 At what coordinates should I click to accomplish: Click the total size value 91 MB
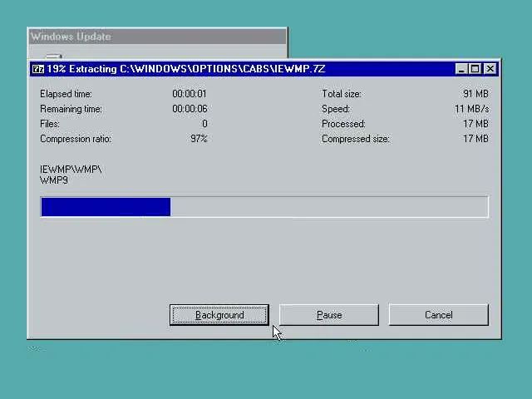[x=475, y=94]
